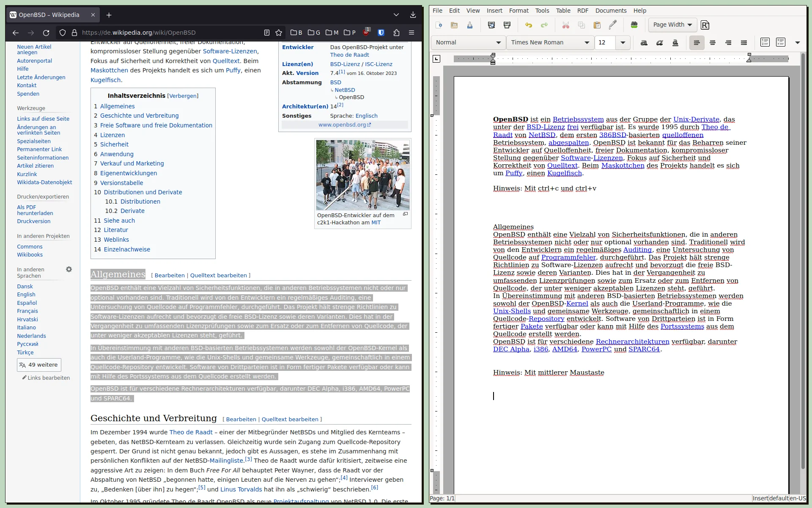This screenshot has width=812, height=508.
Task: Open the uBlock extension icon in Firefox
Action: pos(366,33)
